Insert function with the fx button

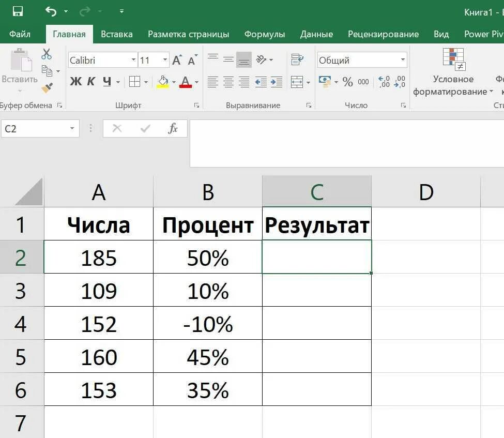[173, 129]
